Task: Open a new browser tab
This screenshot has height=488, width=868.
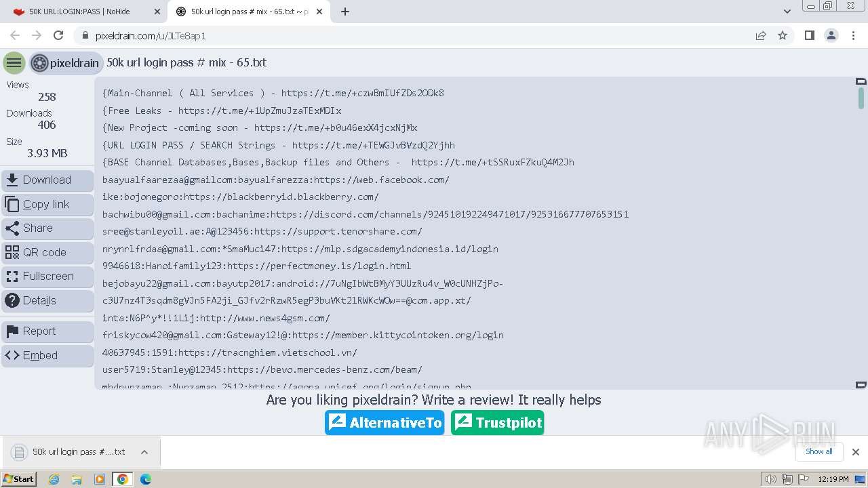Action: click(345, 12)
